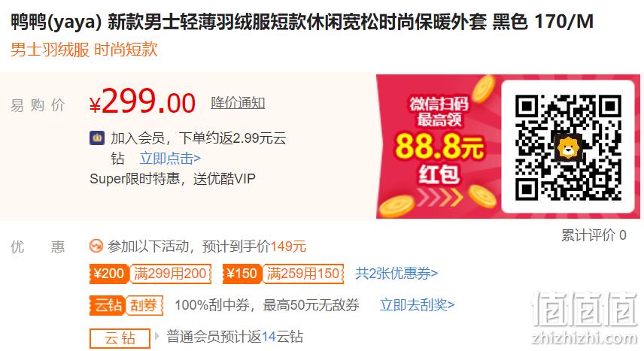Click the 云钻 orange tag icon
Viewport: 644px width, 351px height.
[x=107, y=305]
